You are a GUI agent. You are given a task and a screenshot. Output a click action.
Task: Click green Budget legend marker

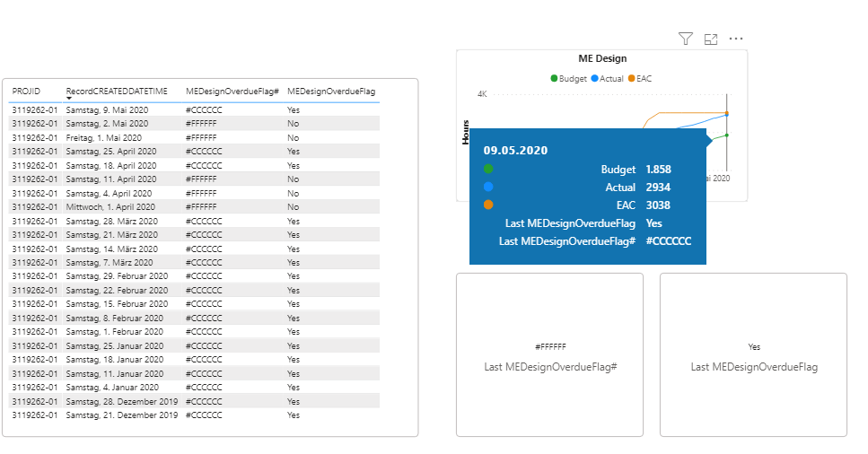coord(554,79)
